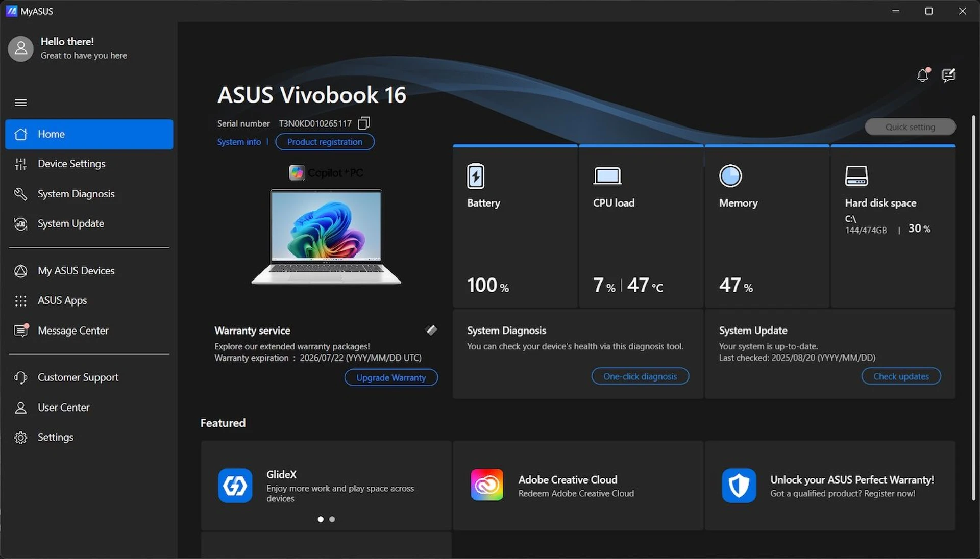Open the GlideX app icon
Screen dimensions: 980x559
pos(235,486)
